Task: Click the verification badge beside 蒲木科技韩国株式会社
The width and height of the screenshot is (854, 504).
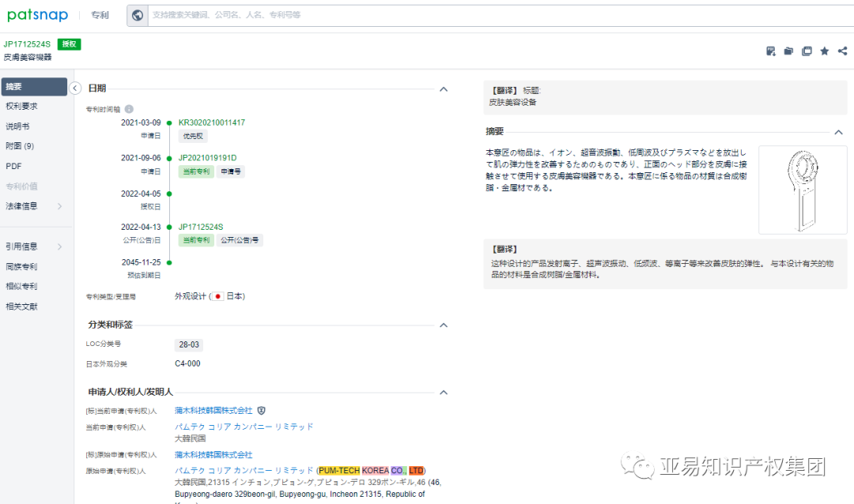Action: [261, 411]
